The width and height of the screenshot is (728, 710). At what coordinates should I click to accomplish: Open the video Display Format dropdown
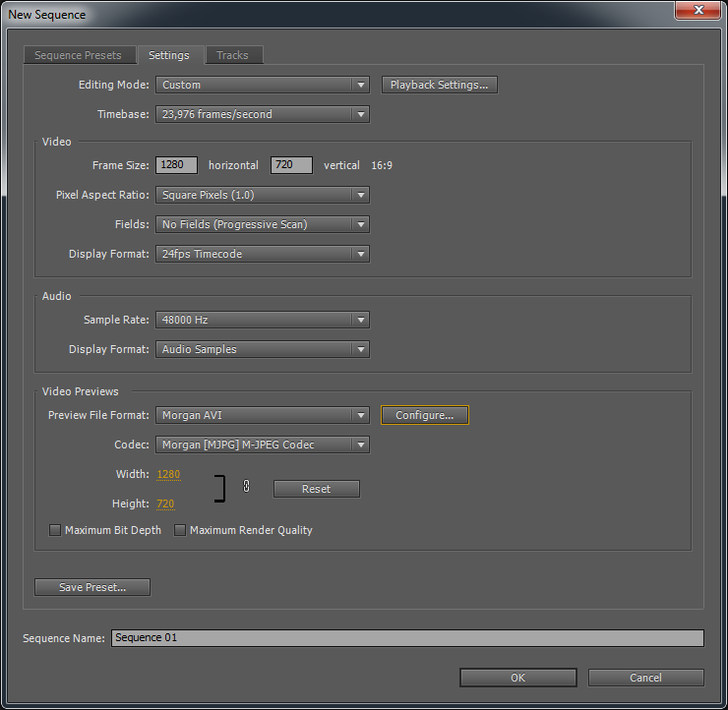[x=263, y=255]
